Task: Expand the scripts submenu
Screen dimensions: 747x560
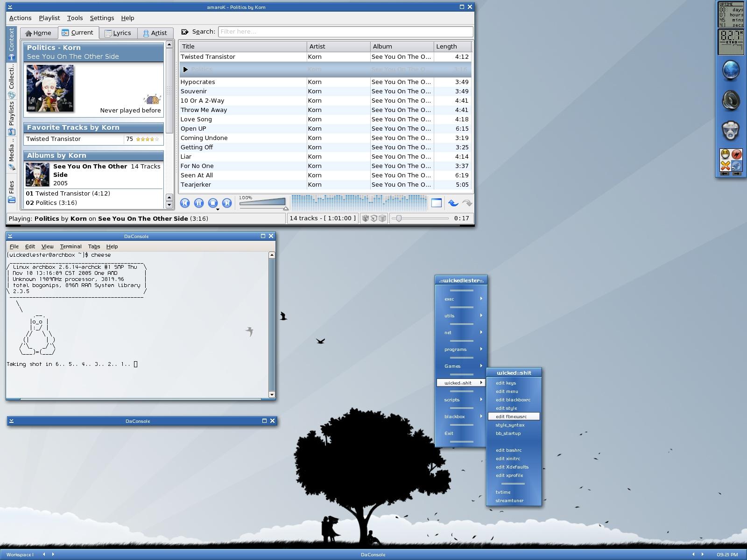Action: pyautogui.click(x=461, y=399)
